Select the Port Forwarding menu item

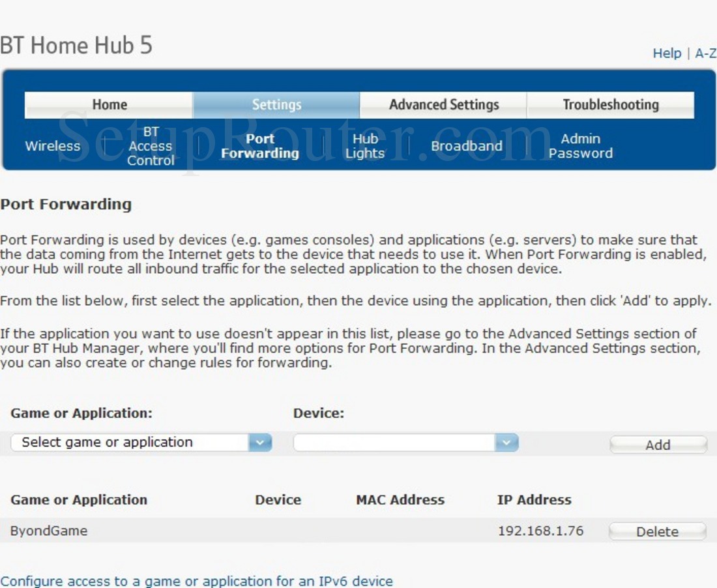259,146
